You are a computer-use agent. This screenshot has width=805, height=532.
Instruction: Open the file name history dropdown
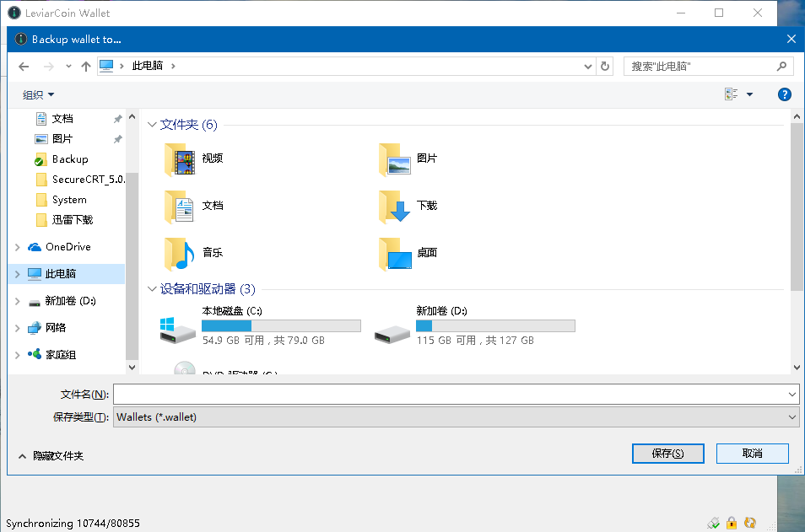click(x=792, y=395)
